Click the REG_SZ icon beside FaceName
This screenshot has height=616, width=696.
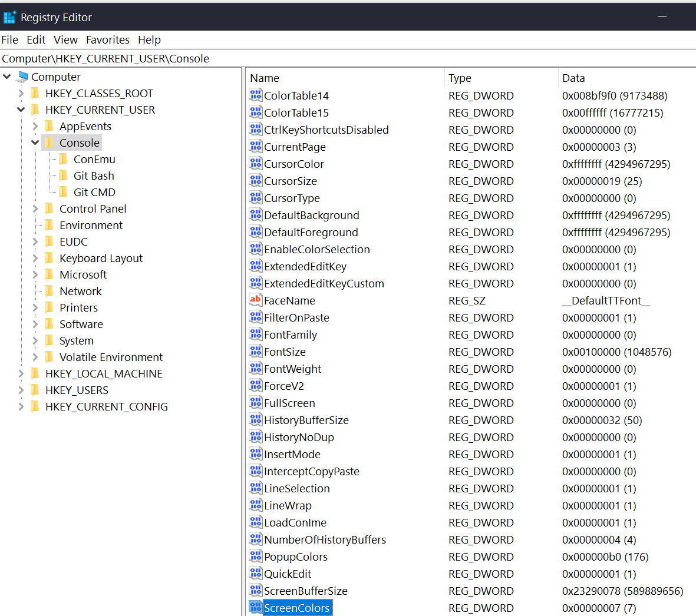tap(255, 300)
